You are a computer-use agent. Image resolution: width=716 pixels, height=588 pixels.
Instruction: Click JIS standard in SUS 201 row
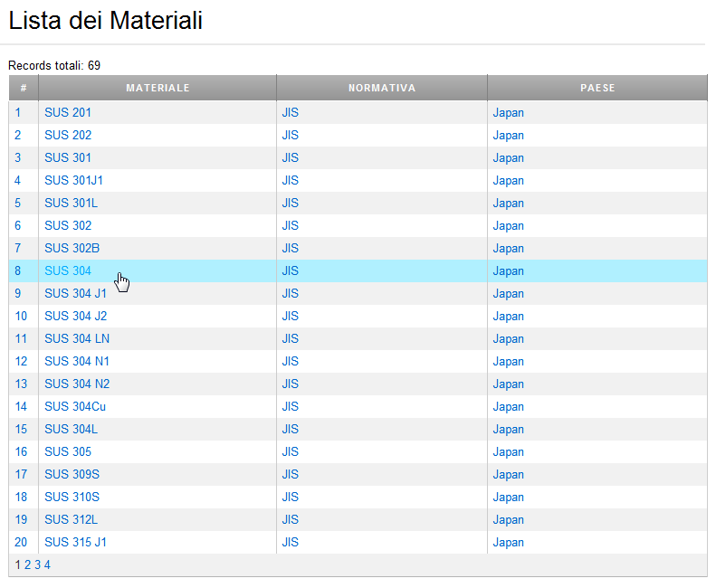tap(290, 112)
